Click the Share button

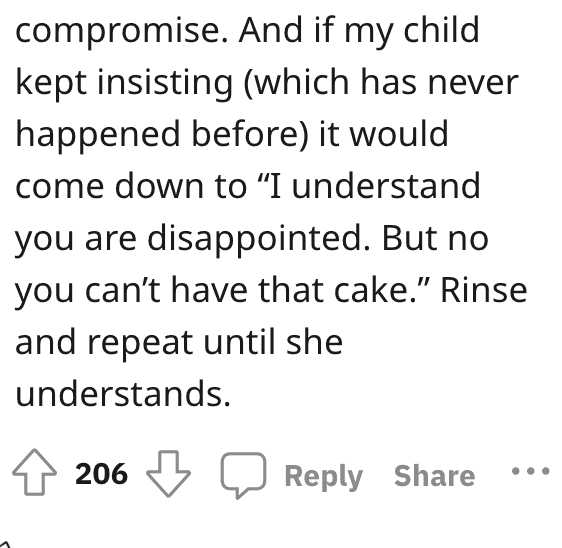(434, 476)
